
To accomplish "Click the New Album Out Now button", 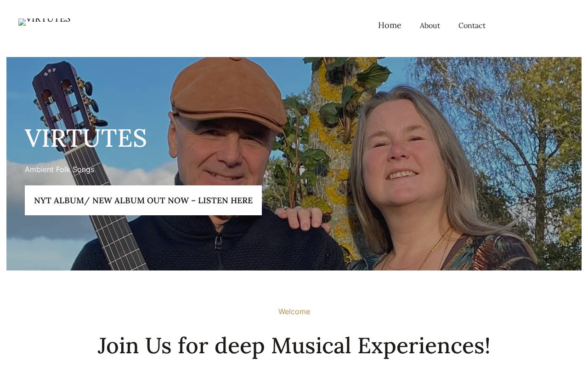I will (x=143, y=200).
